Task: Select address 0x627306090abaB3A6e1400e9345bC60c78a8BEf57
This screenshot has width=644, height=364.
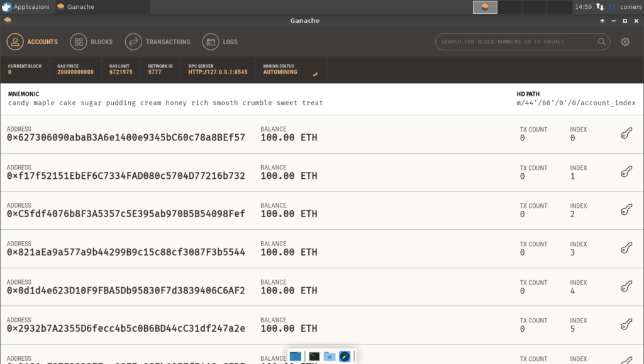Action: [x=126, y=137]
